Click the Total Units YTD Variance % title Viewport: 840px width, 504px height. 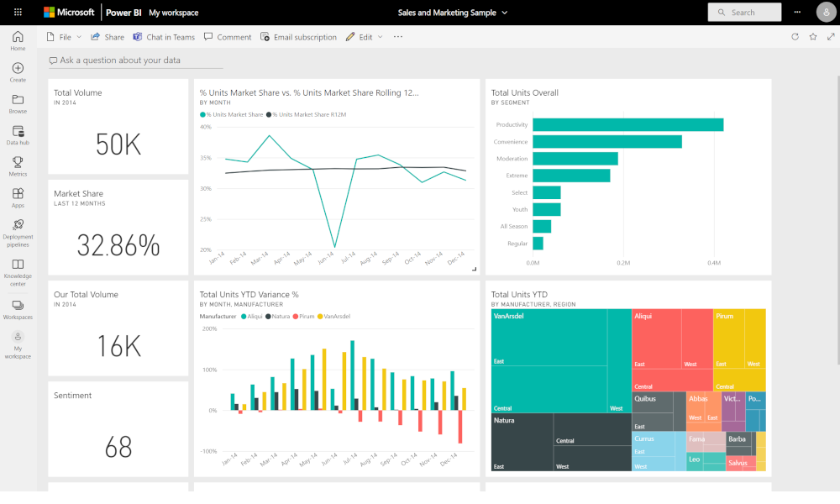[x=249, y=295]
